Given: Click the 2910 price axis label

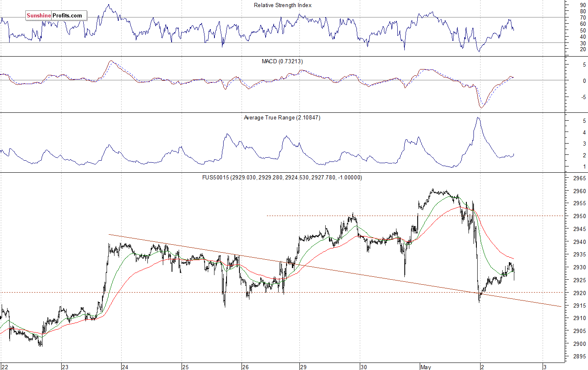Looking at the screenshot, I should coord(579,318).
